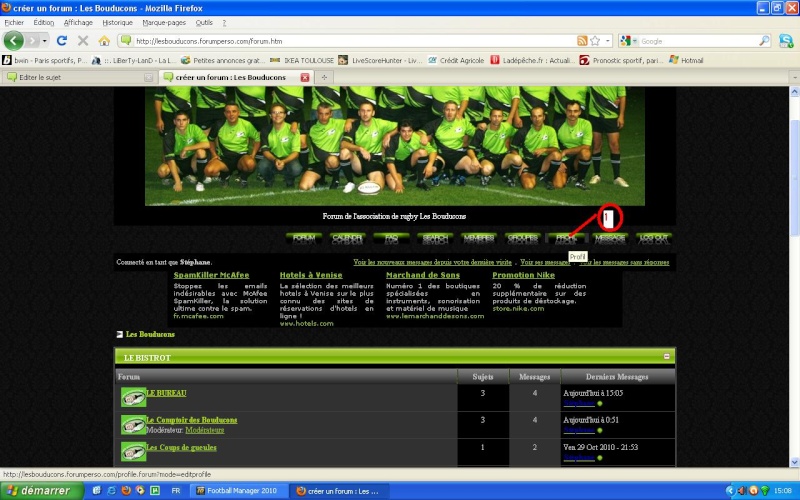
Task: Go to the Home page icon
Action: 104,41
